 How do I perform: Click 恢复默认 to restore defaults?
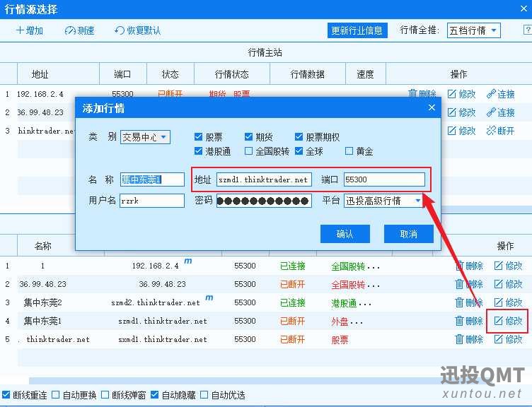137,31
